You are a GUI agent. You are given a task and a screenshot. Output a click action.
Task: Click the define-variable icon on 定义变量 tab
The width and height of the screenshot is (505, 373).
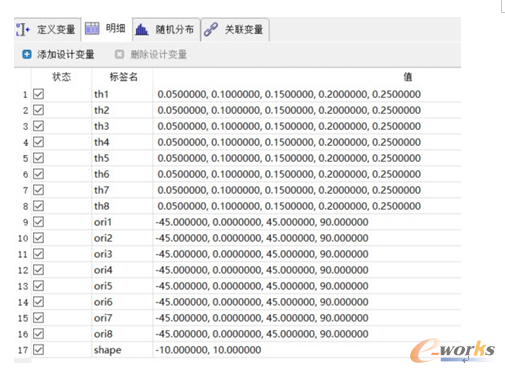pos(23,30)
